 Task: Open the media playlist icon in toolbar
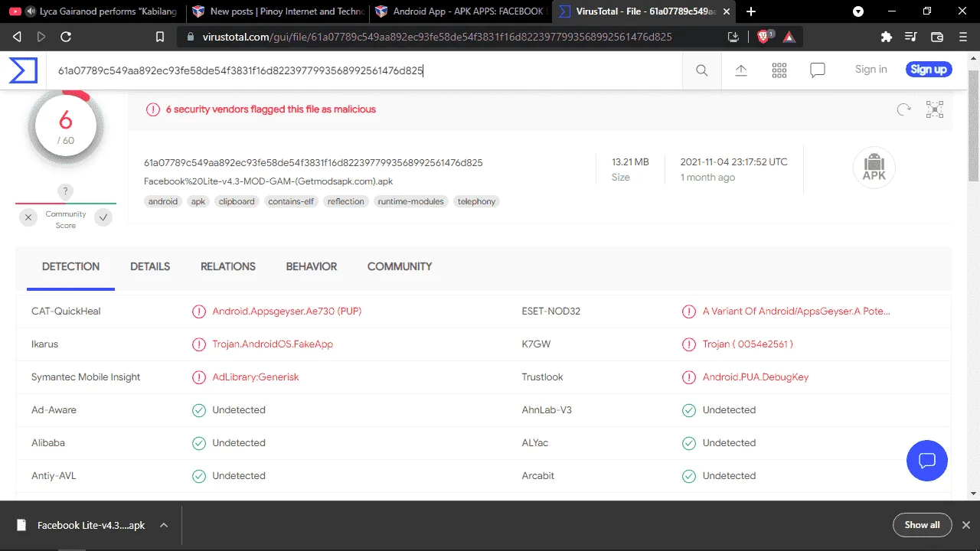tap(911, 37)
